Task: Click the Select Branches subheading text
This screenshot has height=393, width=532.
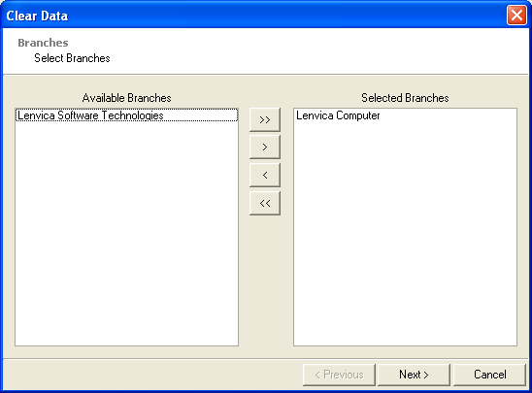Action: click(x=72, y=58)
